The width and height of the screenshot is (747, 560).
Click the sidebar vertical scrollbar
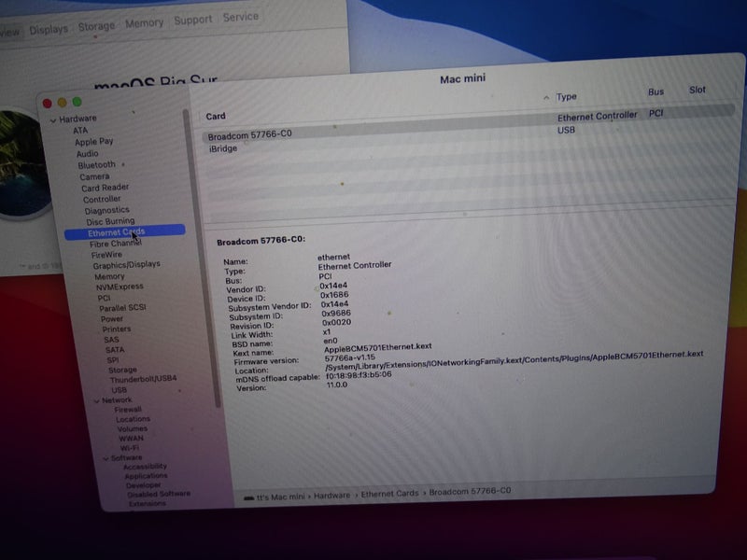(x=202, y=258)
